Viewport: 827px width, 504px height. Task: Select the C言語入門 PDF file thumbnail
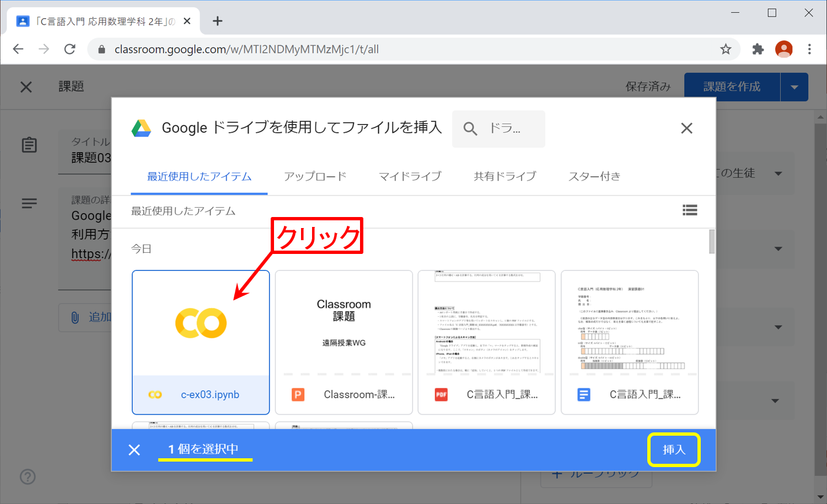[486, 342]
